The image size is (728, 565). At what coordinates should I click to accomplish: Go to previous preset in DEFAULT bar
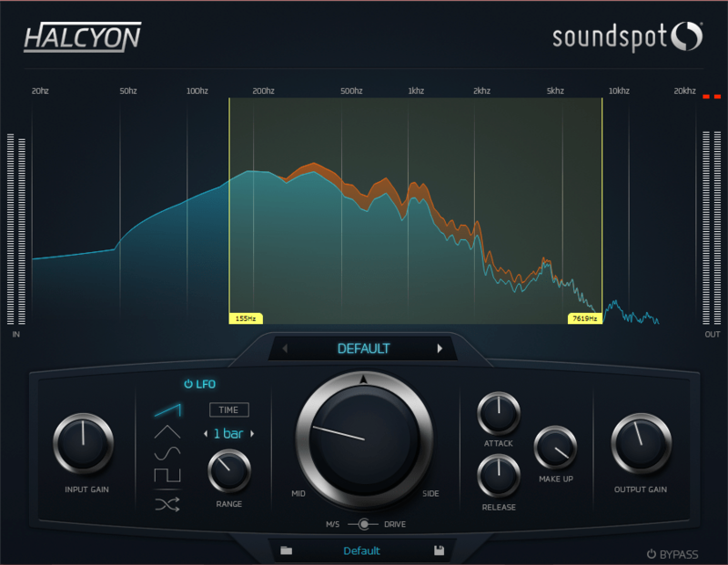pos(285,348)
